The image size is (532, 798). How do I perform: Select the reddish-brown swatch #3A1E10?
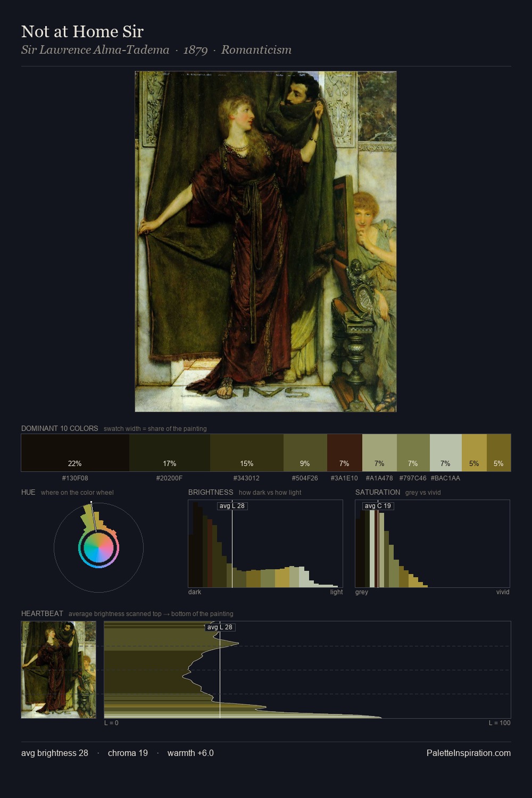coord(344,453)
